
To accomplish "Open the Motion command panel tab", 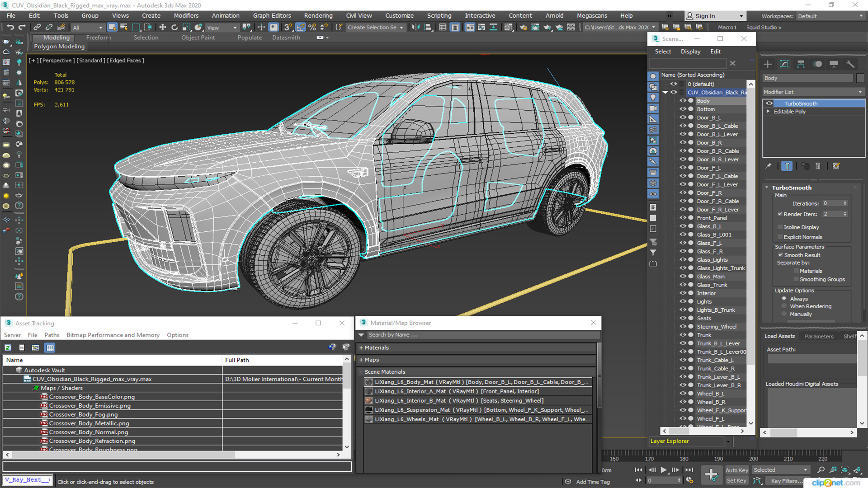I will [817, 64].
